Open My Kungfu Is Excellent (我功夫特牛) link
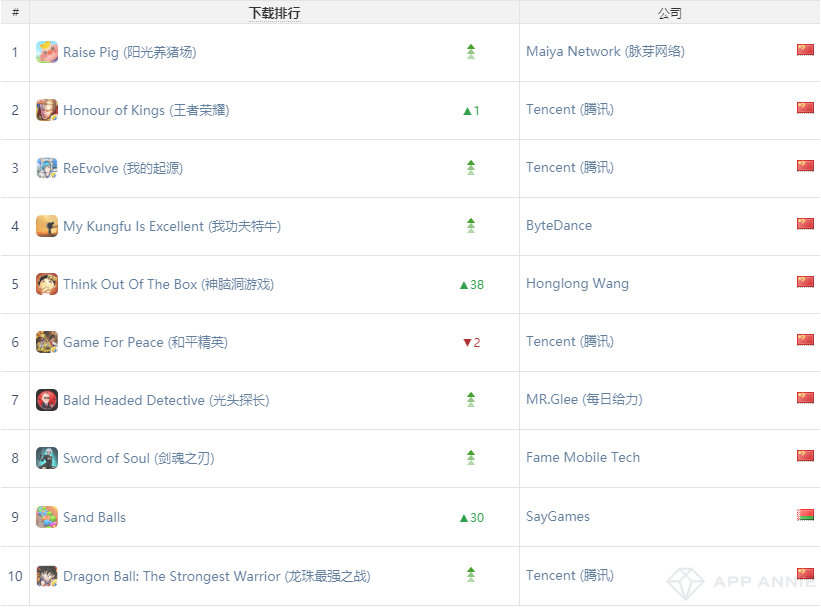Viewport: 821px width, 608px height. click(172, 227)
